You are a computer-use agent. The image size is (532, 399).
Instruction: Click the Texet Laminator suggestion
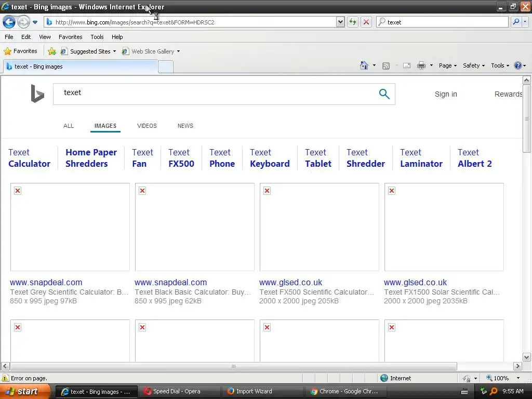[421, 158]
